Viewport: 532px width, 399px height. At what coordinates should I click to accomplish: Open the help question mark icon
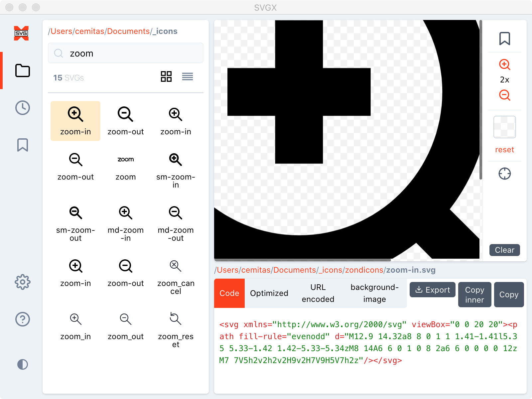[23, 319]
